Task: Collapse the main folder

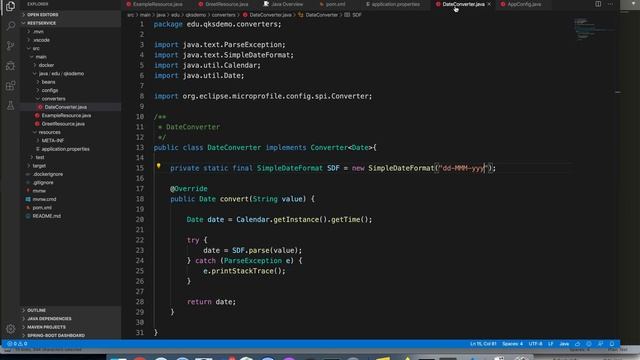Action: [x=41, y=57]
